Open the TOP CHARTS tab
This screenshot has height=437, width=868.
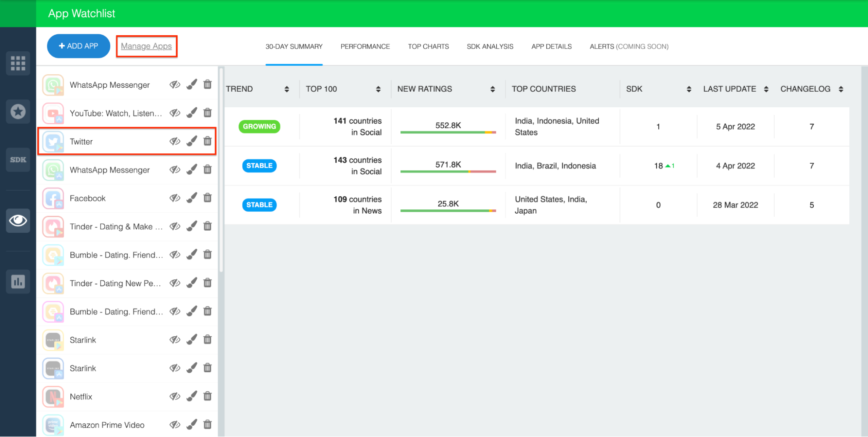[x=428, y=46]
